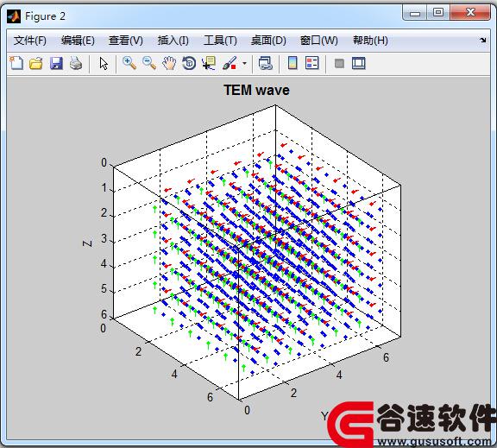Open the 插入(I) menu
Viewport: 497px width, 448px height.
(x=173, y=41)
